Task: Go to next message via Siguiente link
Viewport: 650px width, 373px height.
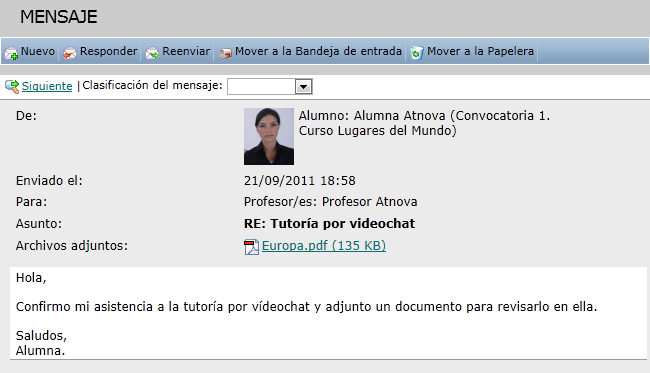Action: click(47, 86)
